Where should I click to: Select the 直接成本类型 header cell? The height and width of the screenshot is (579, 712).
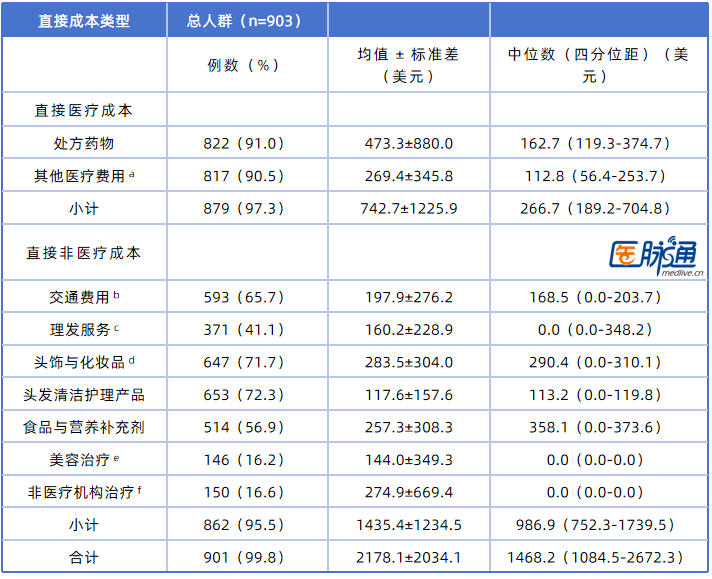[x=84, y=20]
